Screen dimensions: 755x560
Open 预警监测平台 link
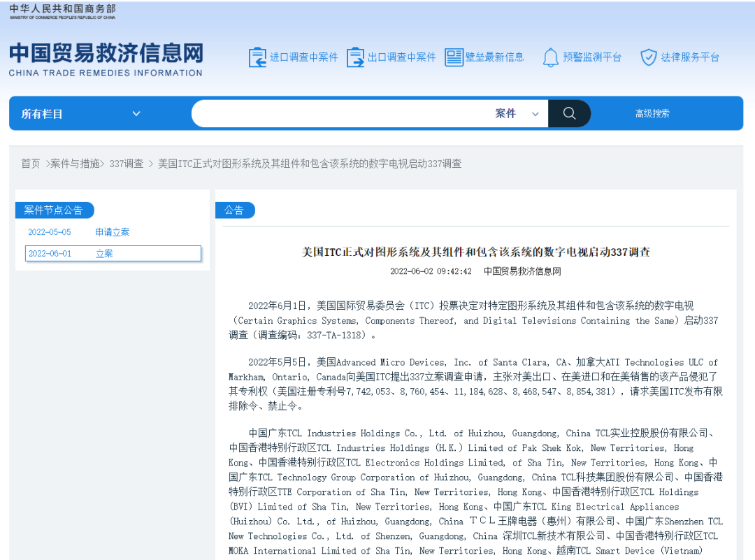pos(592,57)
